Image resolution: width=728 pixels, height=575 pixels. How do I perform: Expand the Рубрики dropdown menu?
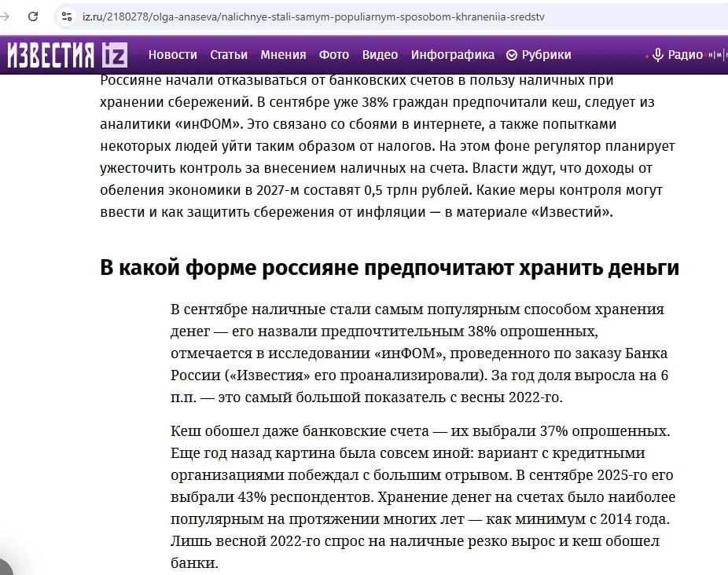click(x=539, y=55)
